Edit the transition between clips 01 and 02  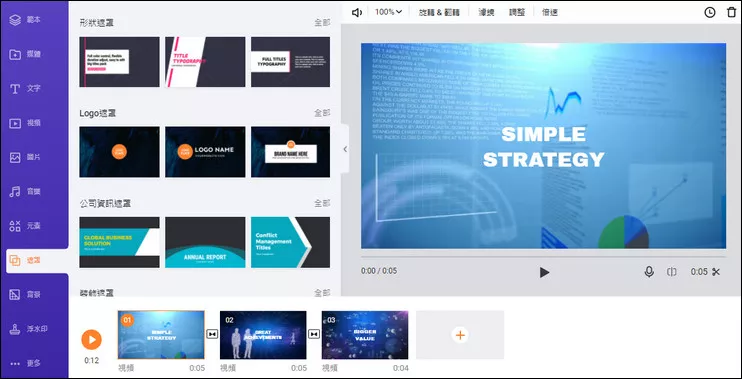pyautogui.click(x=212, y=335)
